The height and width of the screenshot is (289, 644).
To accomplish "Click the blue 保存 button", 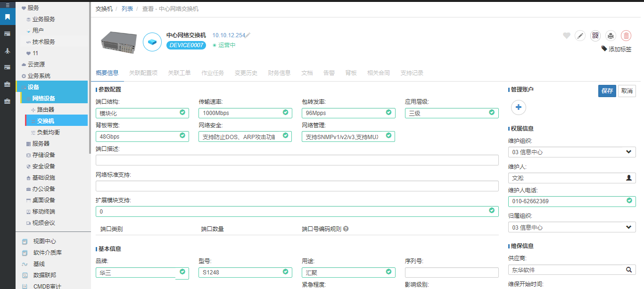I will 607,91.
